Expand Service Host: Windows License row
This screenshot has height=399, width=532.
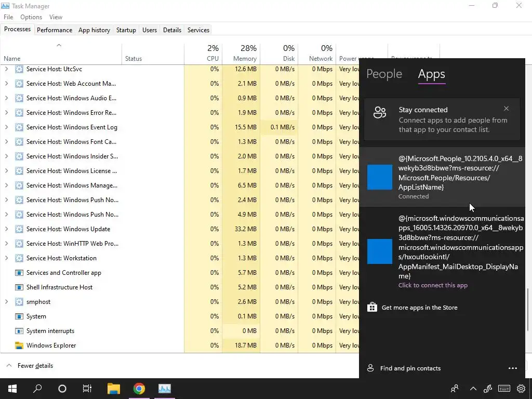click(6, 171)
